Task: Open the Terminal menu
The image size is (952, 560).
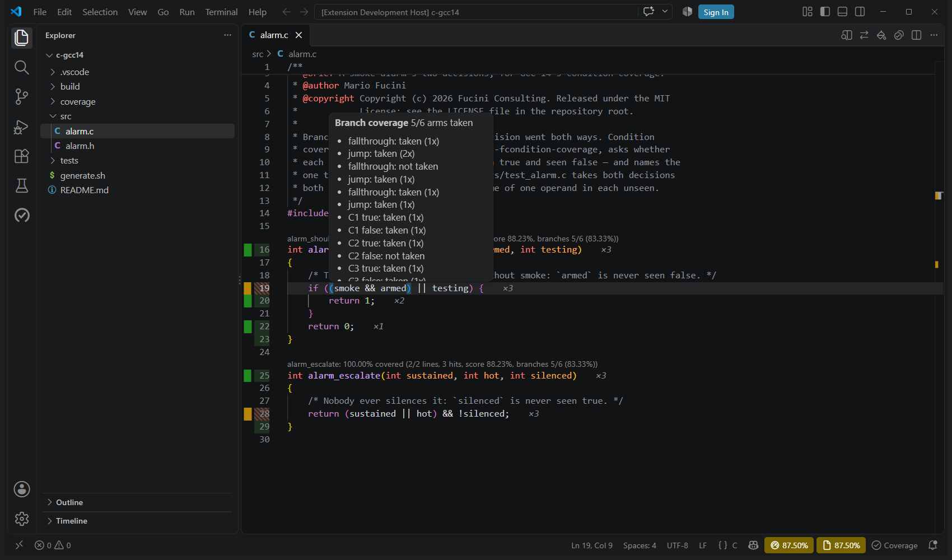Action: (221, 12)
